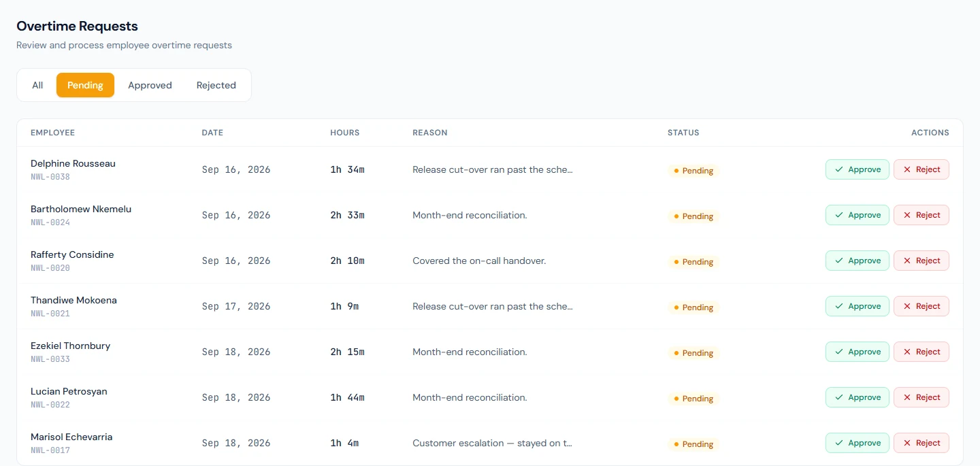Approve Ezekiel Thornbury's overtime request
This screenshot has width=980, height=466.
pyautogui.click(x=857, y=352)
